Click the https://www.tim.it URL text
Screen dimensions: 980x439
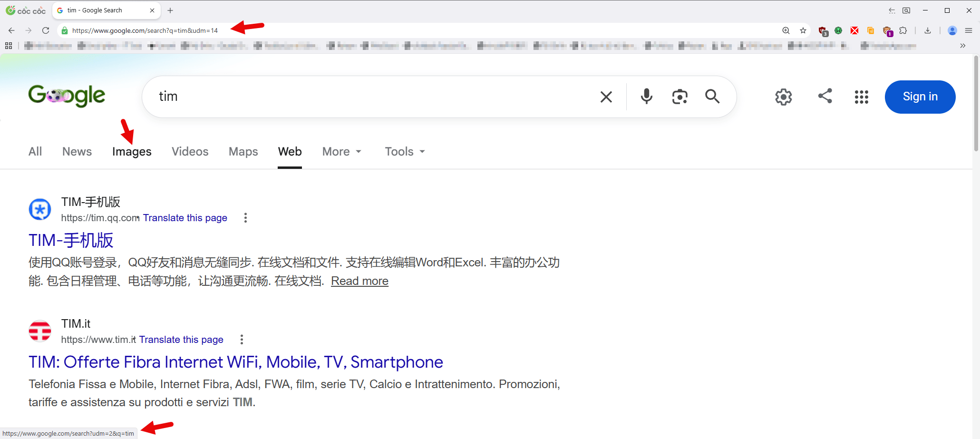(98, 340)
